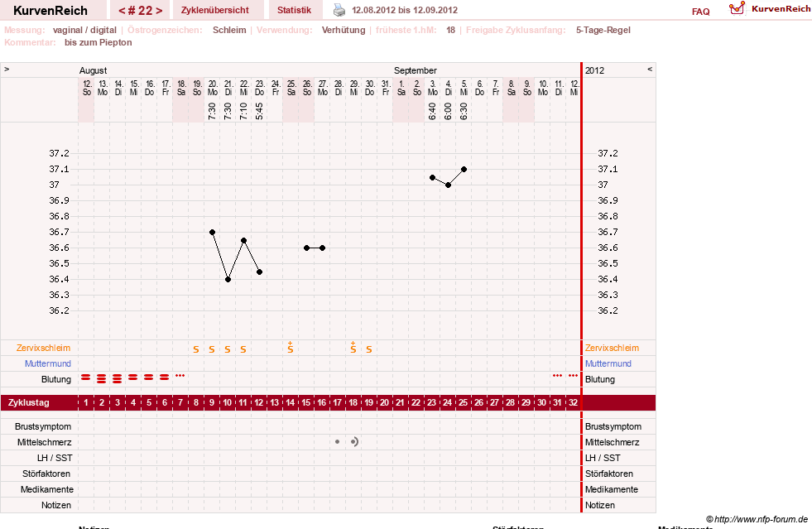This screenshot has height=529, width=812.
Task: Click the cervical mucus S symbol on day 8
Action: (196, 349)
